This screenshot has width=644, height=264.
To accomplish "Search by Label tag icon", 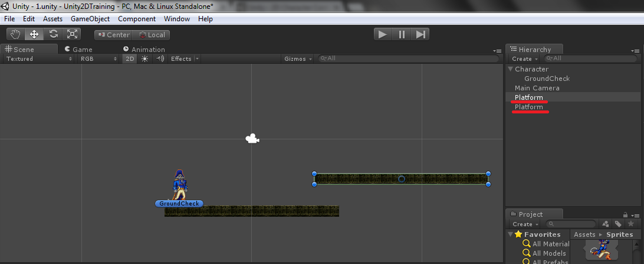I will click(618, 224).
